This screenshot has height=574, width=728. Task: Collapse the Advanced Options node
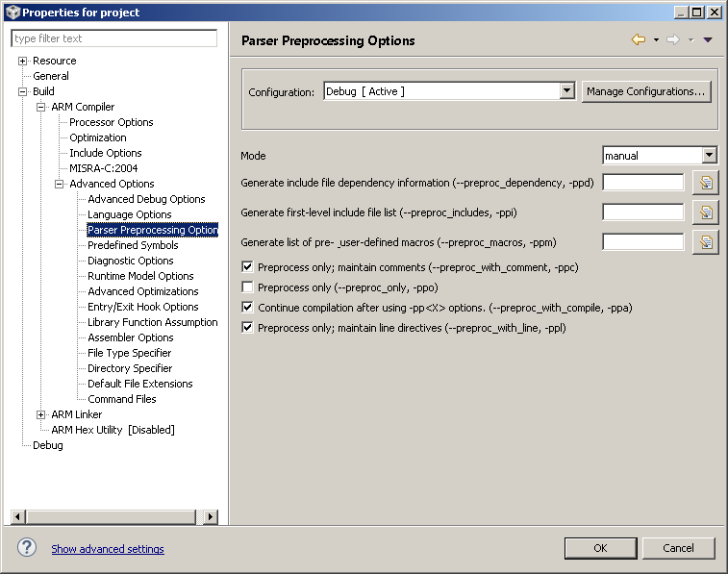[x=59, y=184]
